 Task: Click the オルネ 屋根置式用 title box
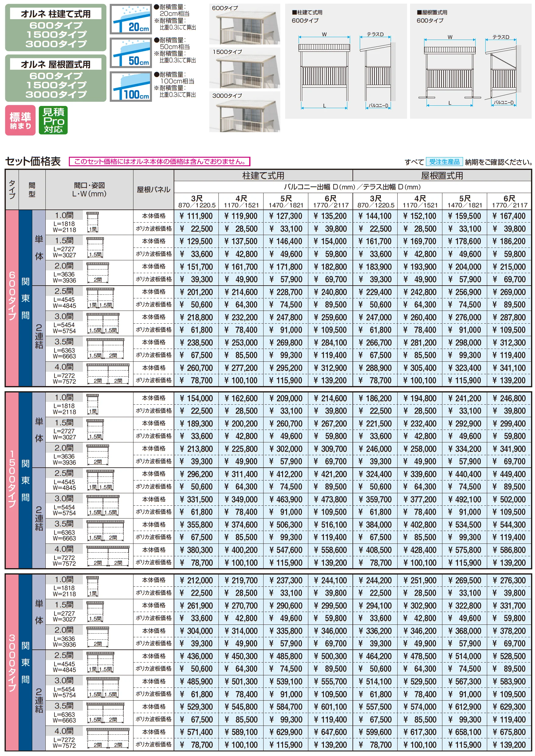pyautogui.click(x=56, y=64)
